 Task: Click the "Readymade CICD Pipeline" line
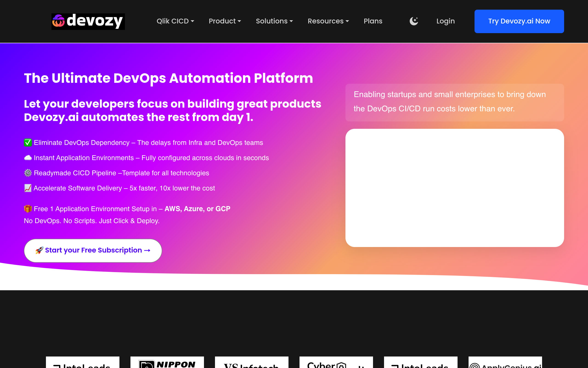point(116,173)
